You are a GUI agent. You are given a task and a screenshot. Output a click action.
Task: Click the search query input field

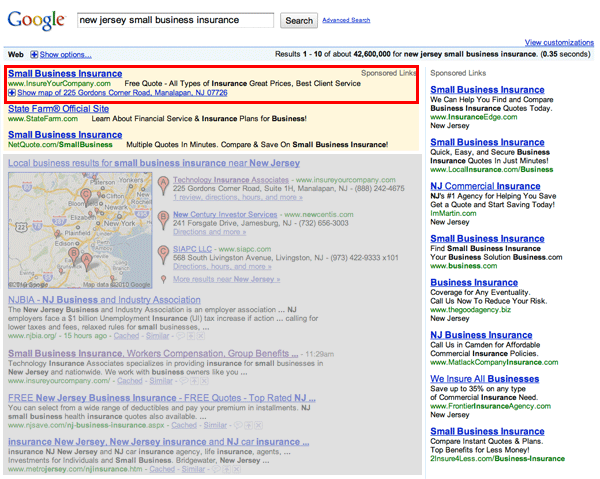176,20
